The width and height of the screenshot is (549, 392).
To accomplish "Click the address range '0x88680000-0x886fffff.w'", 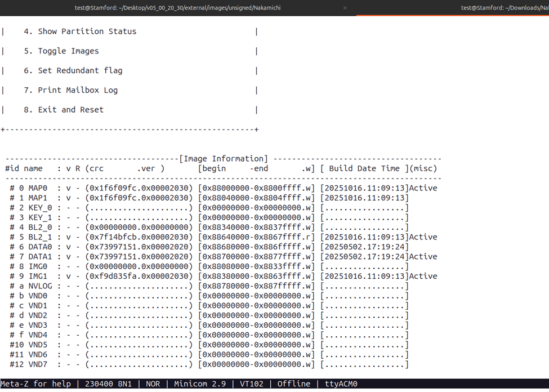I will click(x=256, y=247).
